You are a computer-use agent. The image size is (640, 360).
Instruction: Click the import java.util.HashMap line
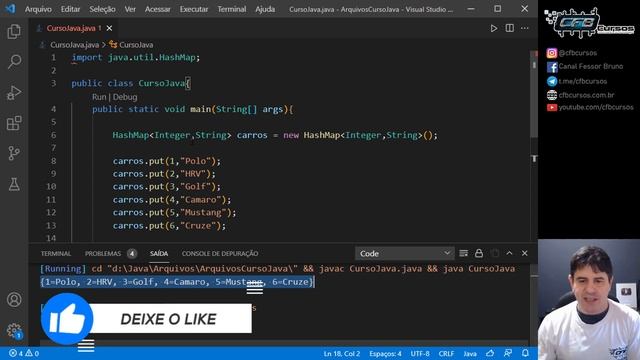tap(136, 58)
